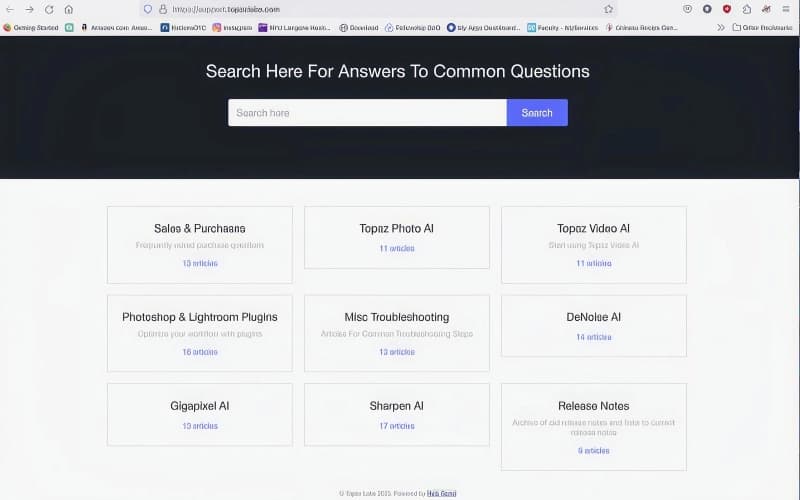Open the Getting Started bookmark
800x500 pixels.
[x=31, y=28]
